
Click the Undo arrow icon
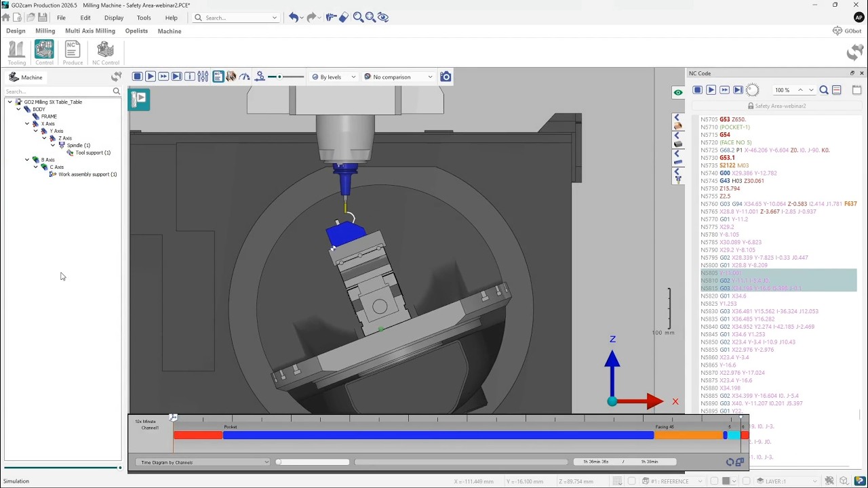[293, 18]
